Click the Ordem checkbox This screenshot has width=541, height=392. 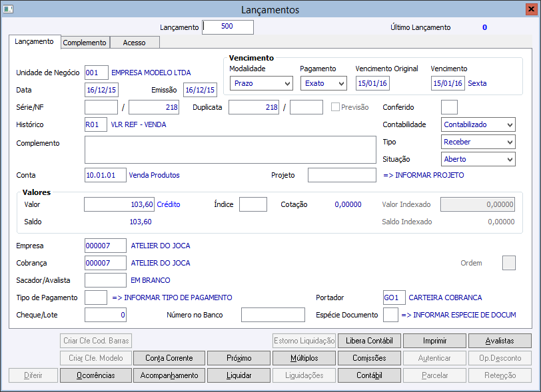(x=508, y=263)
